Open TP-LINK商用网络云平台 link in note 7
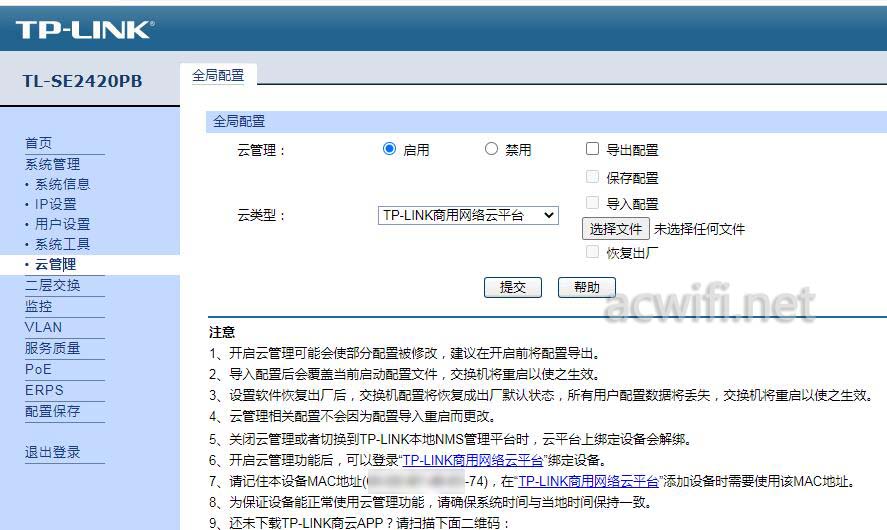The height and width of the screenshot is (530, 887). [x=588, y=481]
